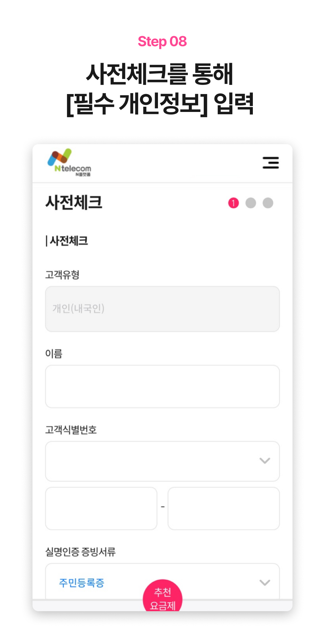The height and width of the screenshot is (644, 325).
Task: Focus the second 고객식별번호 number box
Action: (x=224, y=508)
